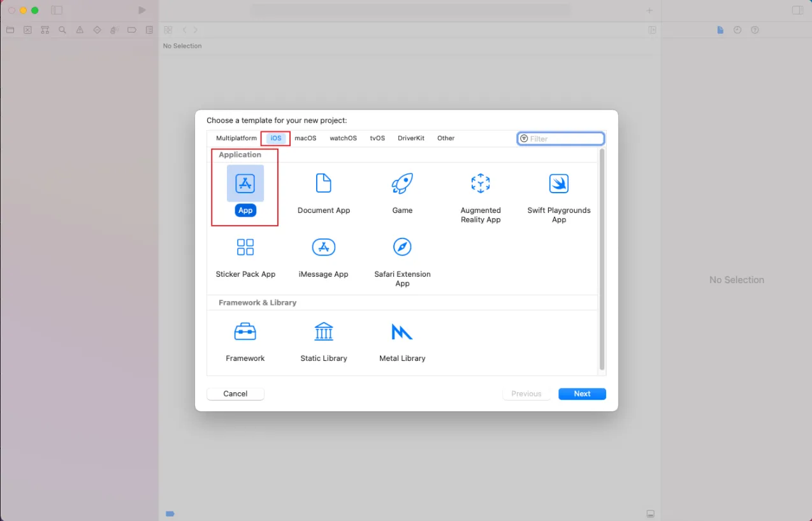Click into the Filter search field
The width and height of the screenshot is (812, 521).
click(561, 138)
